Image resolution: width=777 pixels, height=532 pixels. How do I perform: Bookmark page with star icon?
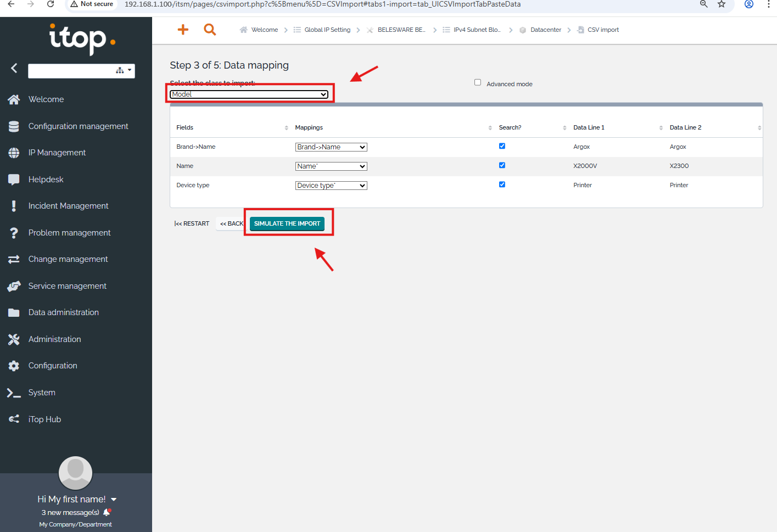(722, 4)
